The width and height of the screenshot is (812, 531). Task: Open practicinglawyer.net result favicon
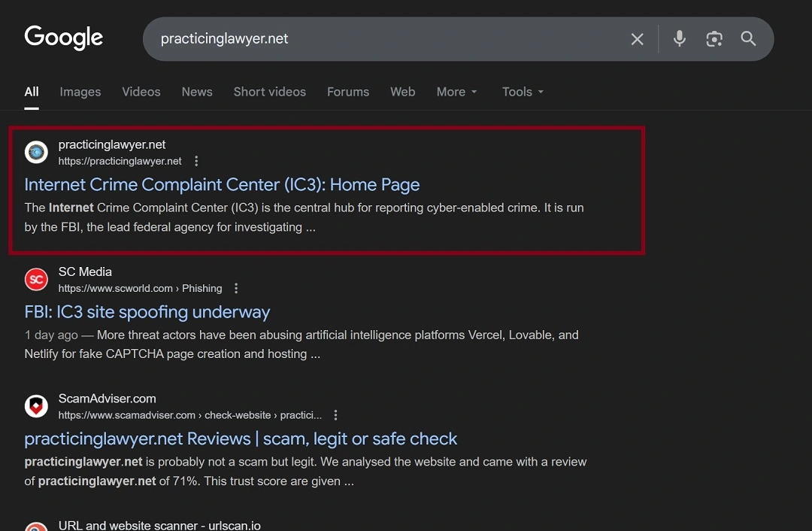click(36, 152)
